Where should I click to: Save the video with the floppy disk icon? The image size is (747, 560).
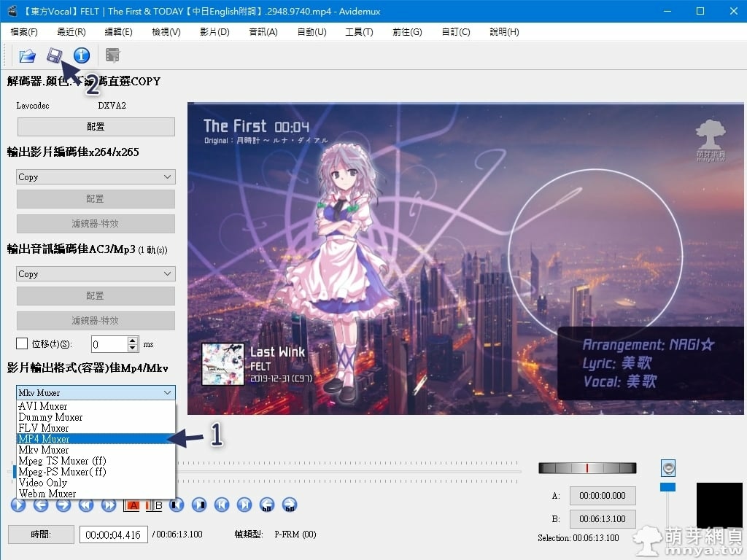pyautogui.click(x=54, y=55)
